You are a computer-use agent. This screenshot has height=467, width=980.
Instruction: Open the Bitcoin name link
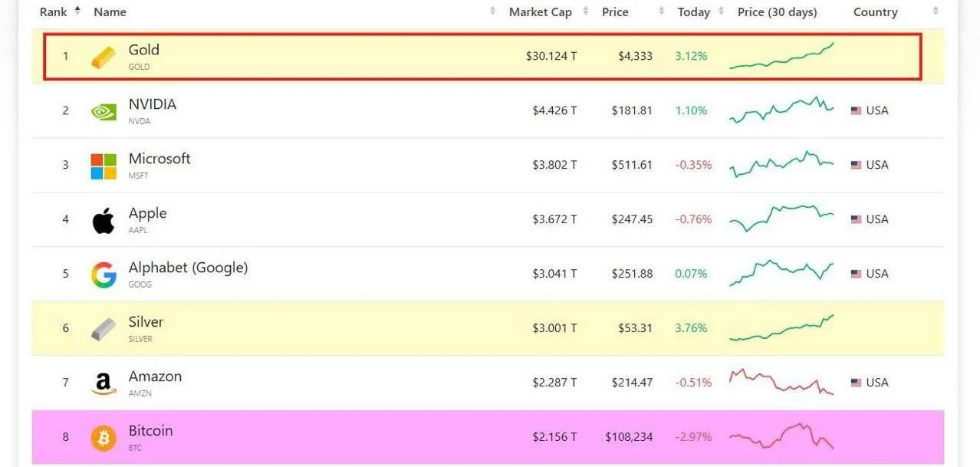tap(150, 431)
